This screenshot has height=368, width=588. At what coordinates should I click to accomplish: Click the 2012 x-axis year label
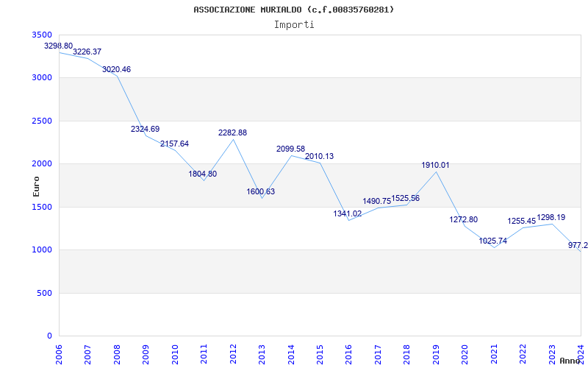tap(233, 355)
